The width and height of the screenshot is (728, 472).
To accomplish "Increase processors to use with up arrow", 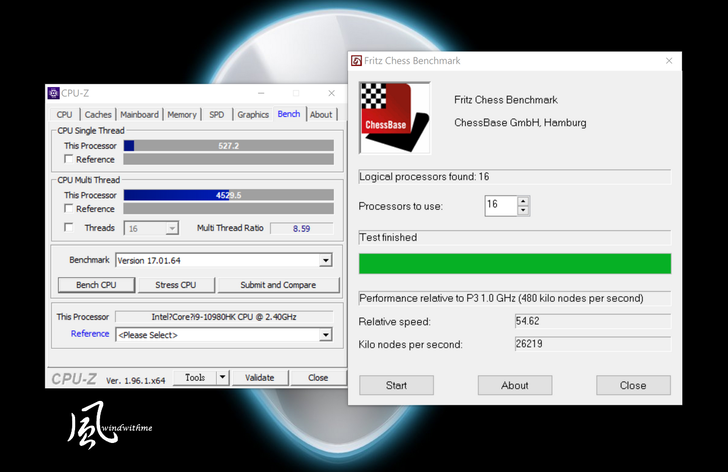I will click(x=523, y=201).
